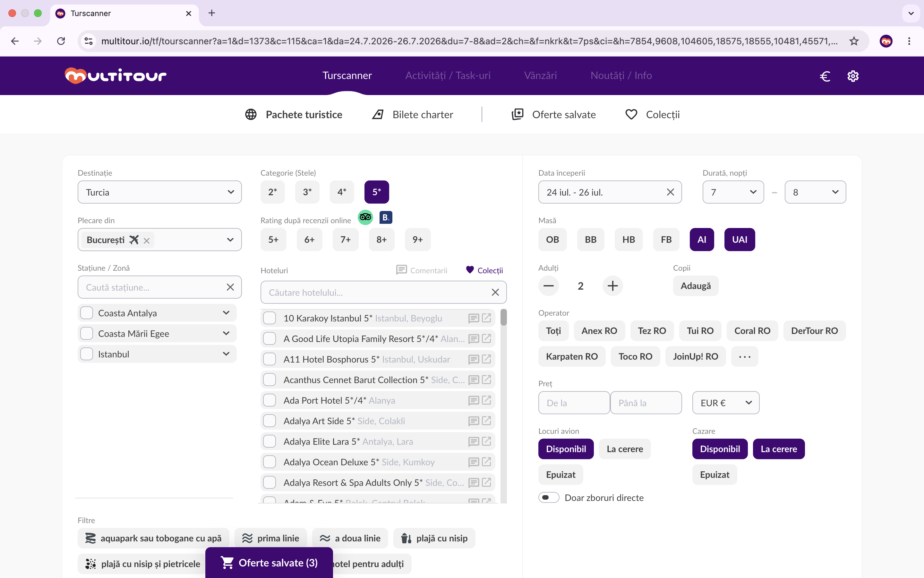
Task: Expand Istanbul resorts list
Action: [x=226, y=355]
